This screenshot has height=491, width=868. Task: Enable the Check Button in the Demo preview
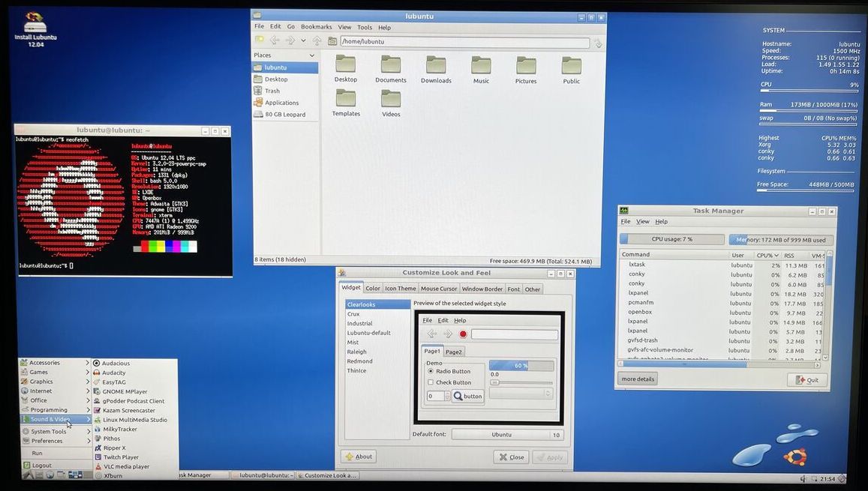coord(432,382)
